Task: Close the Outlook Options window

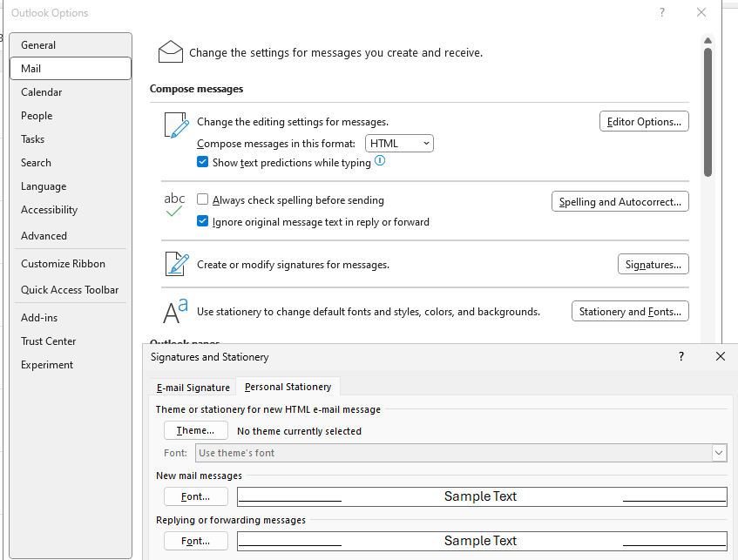Action: 701,13
